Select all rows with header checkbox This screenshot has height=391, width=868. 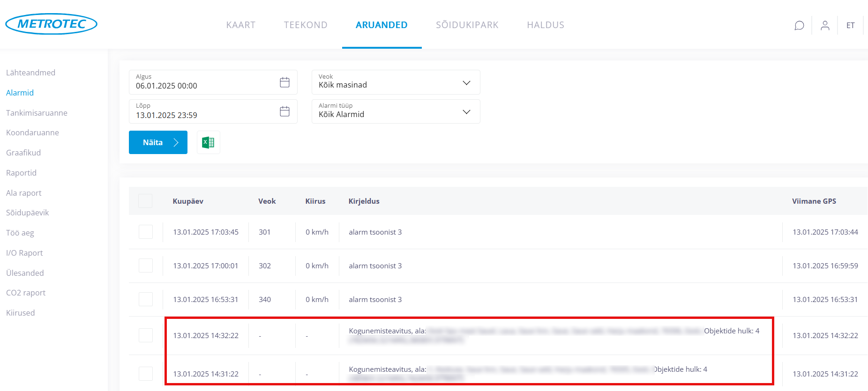tap(145, 201)
